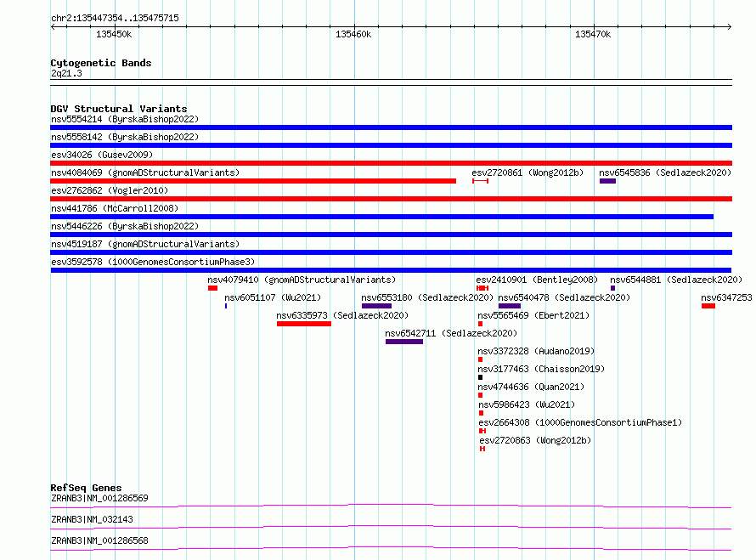The width and height of the screenshot is (756, 560).
Task: Select nsv6553180 (Sedlazeck2020) label
Action: (x=427, y=297)
